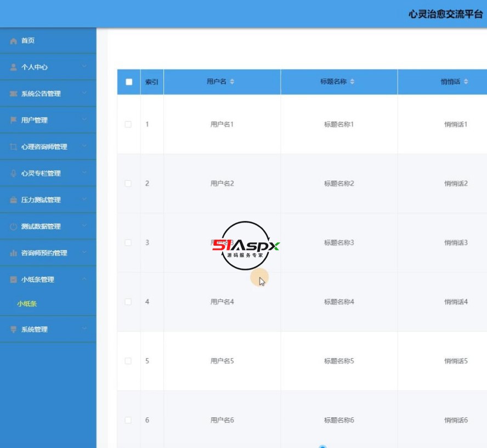Click the 标题名称2 table cell

tap(339, 184)
